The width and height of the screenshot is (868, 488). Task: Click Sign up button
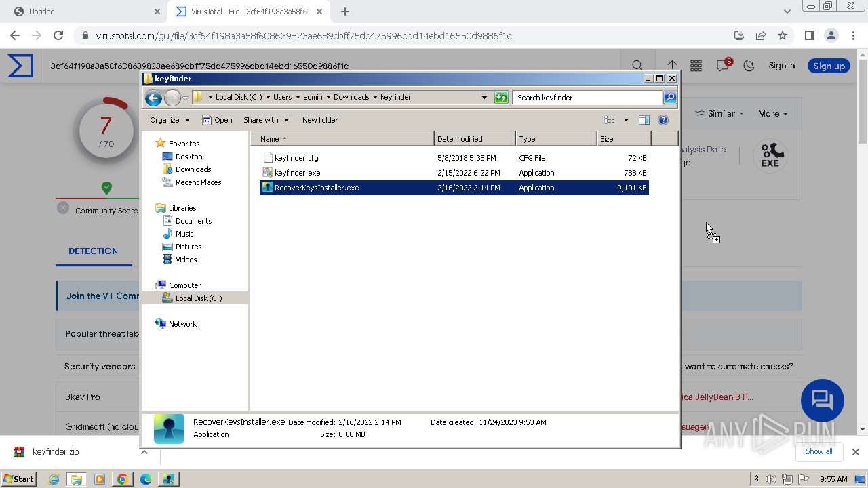pyautogui.click(x=829, y=66)
